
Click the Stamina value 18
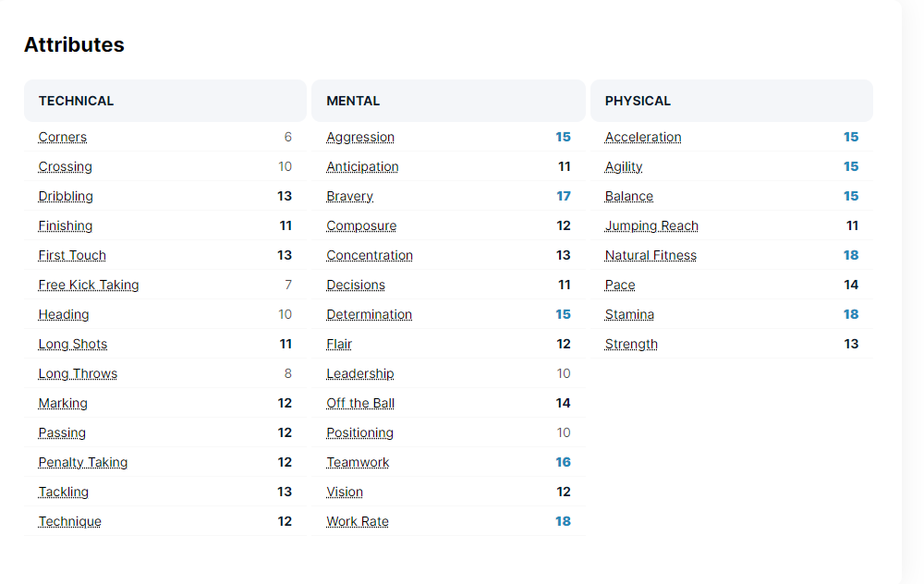(850, 315)
